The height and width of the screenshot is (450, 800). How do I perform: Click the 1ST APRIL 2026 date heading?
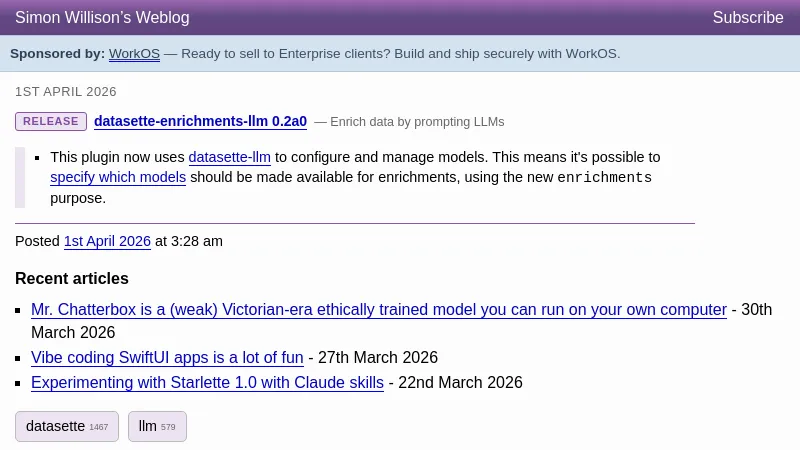tap(66, 92)
